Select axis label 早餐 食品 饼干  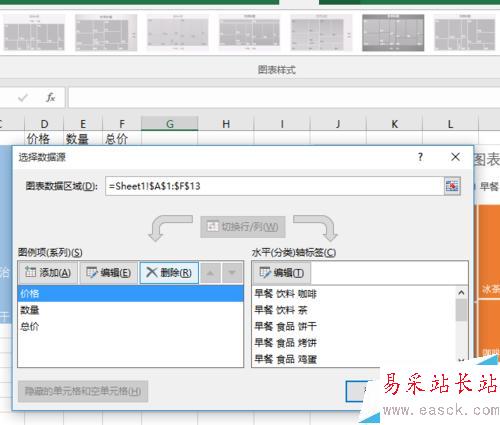[x=285, y=326]
